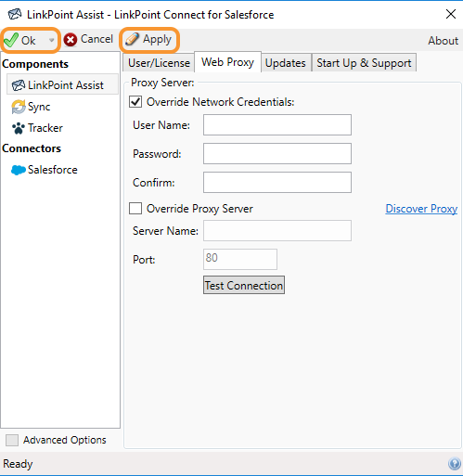Screen dimensions: 463x476
Task: Click the Apply button label
Action: (157, 39)
